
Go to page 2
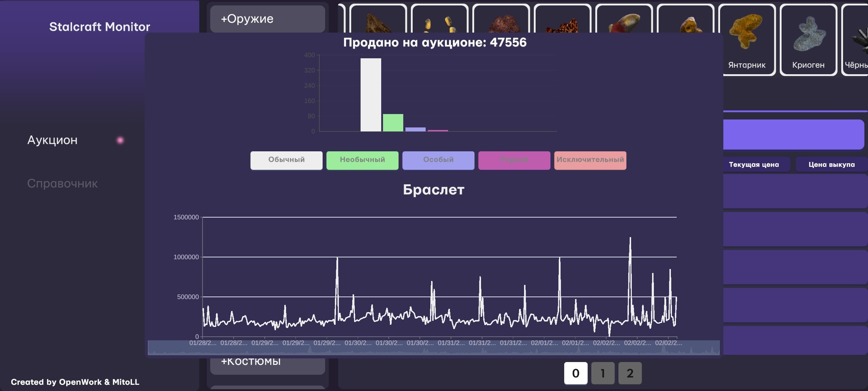[x=630, y=373]
